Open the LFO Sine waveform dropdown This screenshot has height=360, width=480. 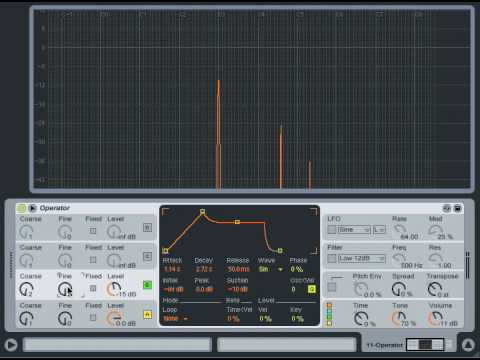[354, 230]
